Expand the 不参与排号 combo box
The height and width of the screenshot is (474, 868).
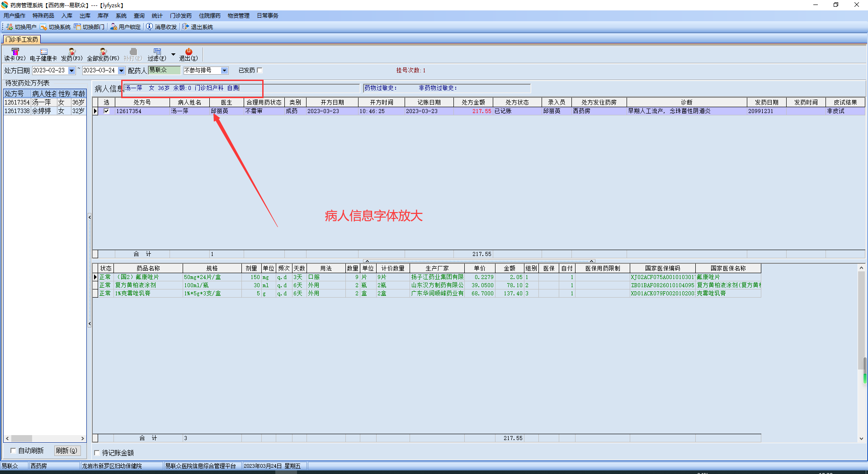224,71
